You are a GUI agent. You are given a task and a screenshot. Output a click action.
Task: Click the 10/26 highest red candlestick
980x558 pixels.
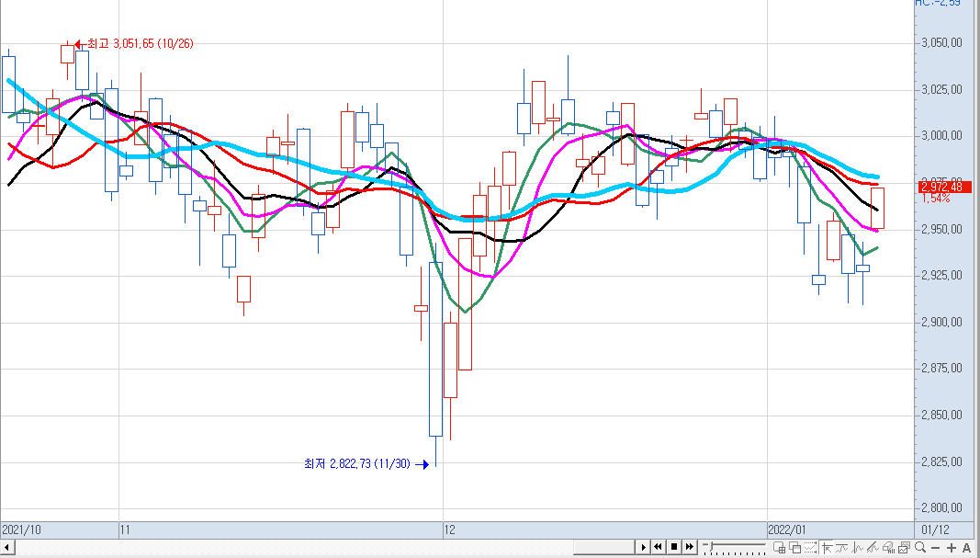(x=67, y=54)
